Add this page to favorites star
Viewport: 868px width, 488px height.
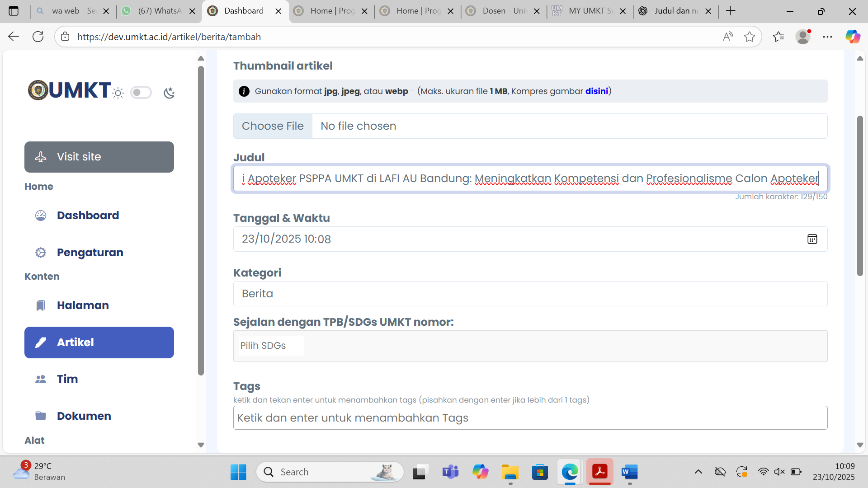point(749,37)
